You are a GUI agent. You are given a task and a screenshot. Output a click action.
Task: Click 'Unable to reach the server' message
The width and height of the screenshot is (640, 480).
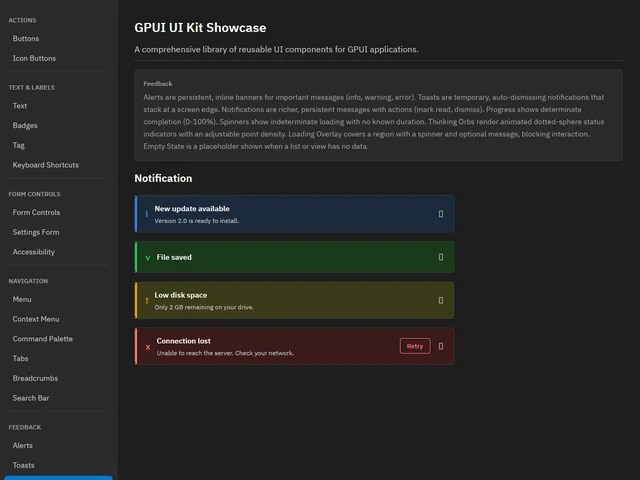point(225,353)
